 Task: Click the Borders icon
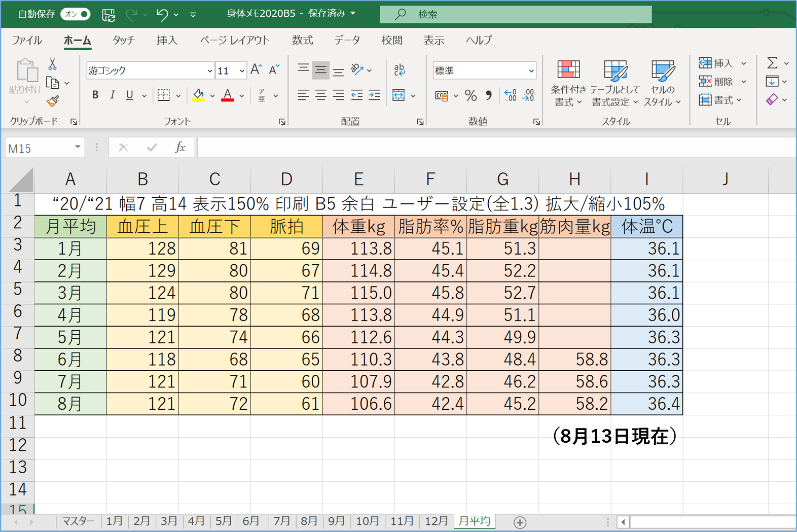coord(163,95)
